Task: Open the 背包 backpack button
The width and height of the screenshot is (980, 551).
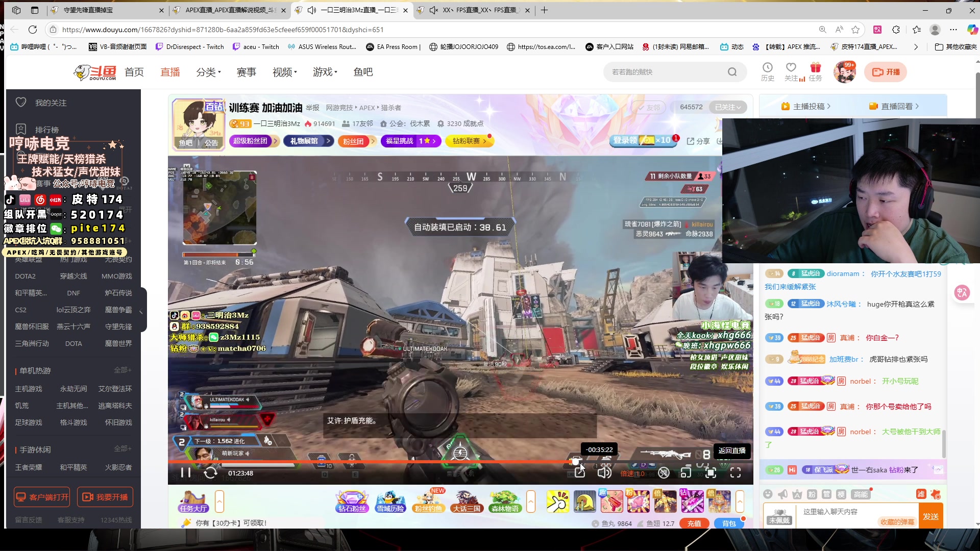Action: (x=729, y=523)
